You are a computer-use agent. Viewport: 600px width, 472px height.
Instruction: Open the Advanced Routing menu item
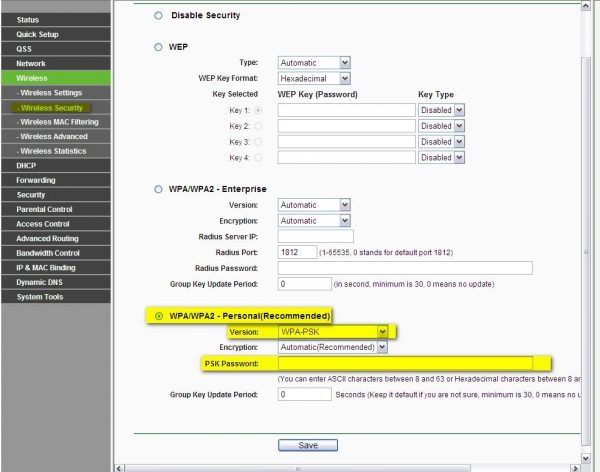[x=56, y=238]
